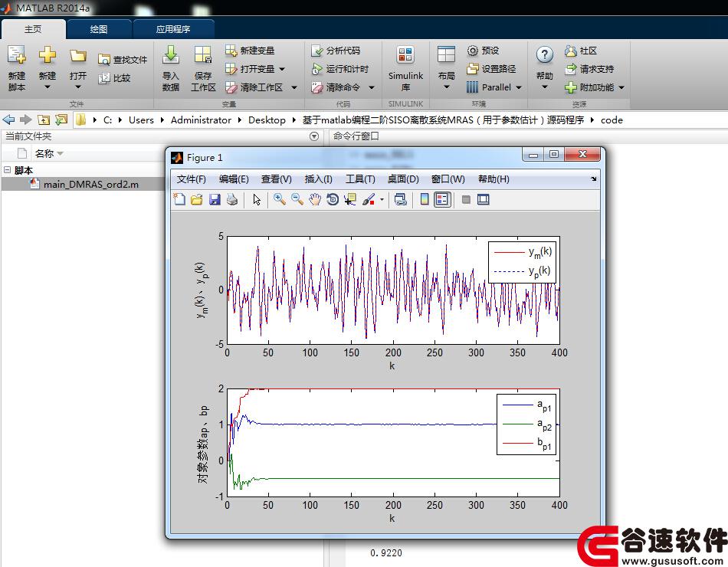This screenshot has width=728, height=567.
Task: Click Show Plot Tools and dock figure icon
Action: [x=484, y=200]
